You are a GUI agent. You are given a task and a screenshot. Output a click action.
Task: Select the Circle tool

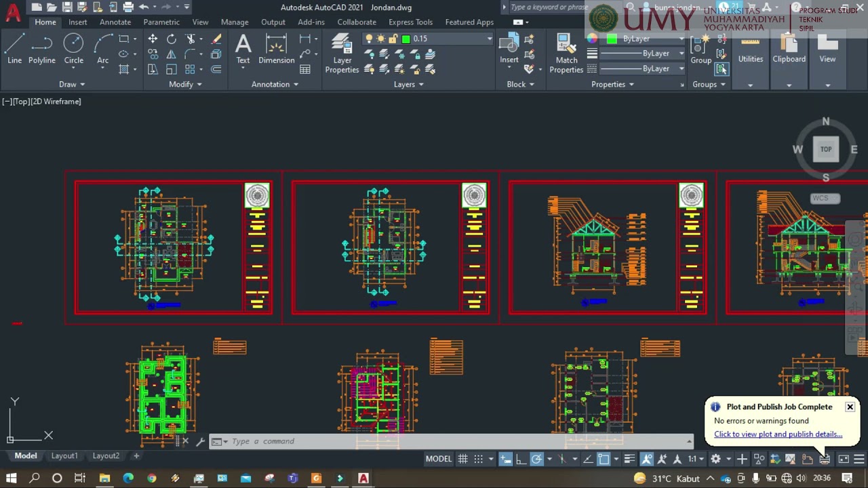[x=73, y=49]
